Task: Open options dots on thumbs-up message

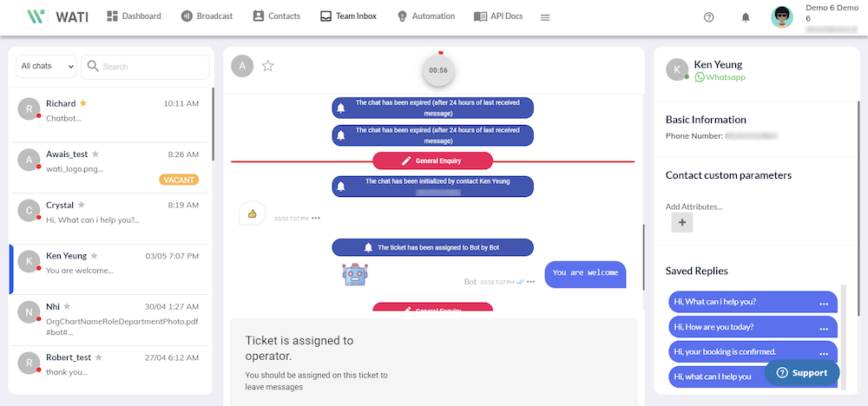Action: coord(316,218)
